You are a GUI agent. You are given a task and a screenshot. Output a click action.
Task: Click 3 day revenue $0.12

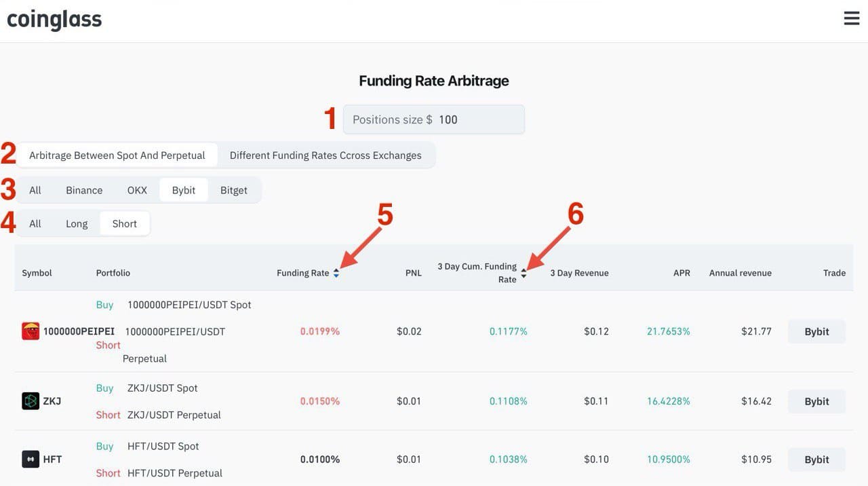pyautogui.click(x=596, y=331)
